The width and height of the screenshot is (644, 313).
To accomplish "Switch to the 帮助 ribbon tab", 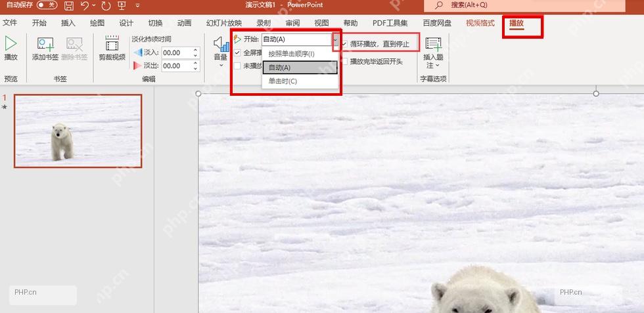I will 350,23.
